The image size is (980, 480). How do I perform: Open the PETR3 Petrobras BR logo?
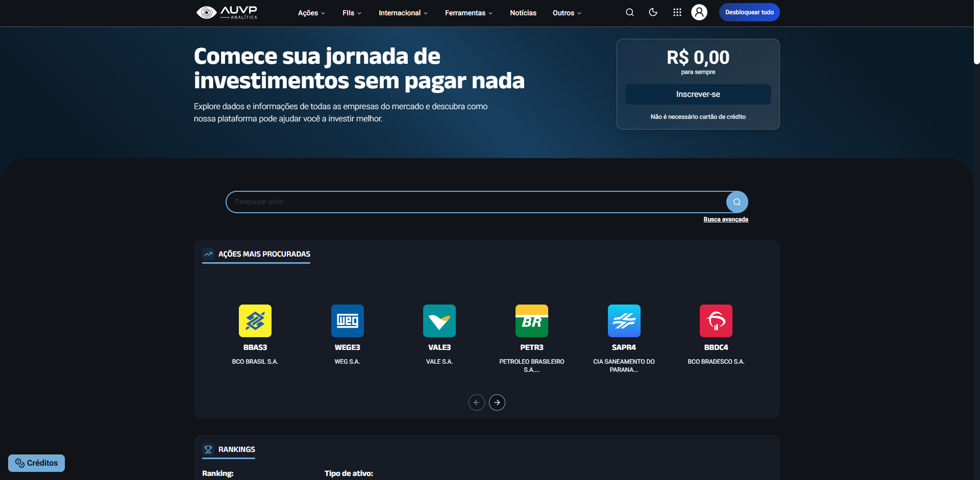click(532, 321)
